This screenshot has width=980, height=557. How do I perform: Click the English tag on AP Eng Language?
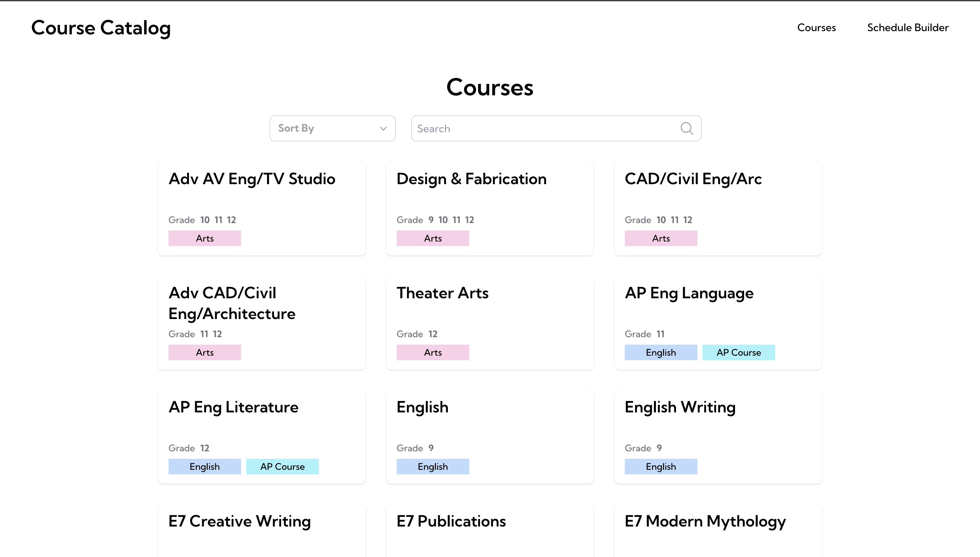tap(660, 352)
